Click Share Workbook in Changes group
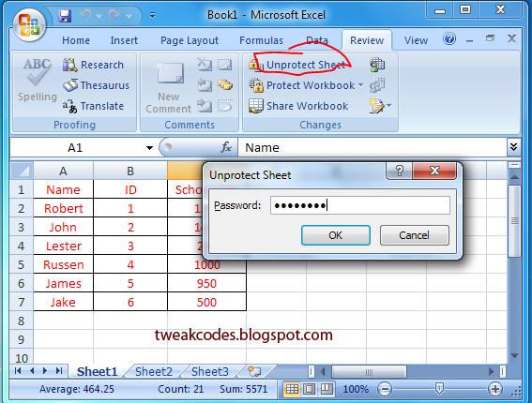Screen dimensions: 532x403 (x=298, y=106)
